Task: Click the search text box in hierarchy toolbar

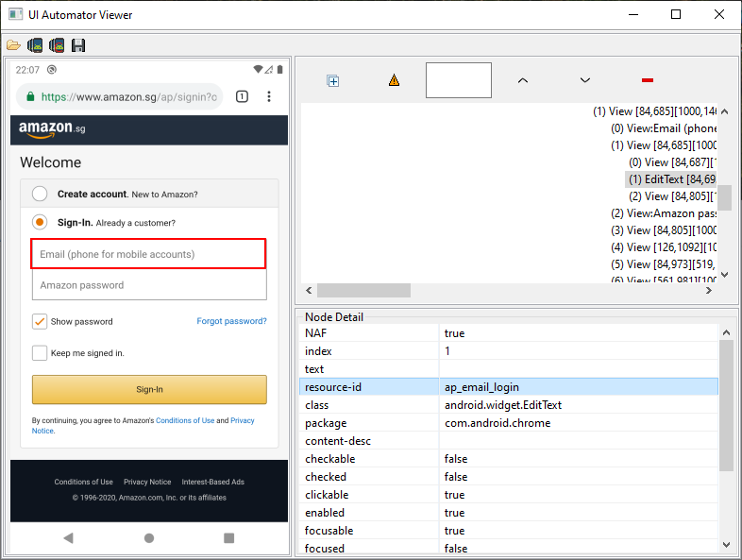Action: pos(459,80)
